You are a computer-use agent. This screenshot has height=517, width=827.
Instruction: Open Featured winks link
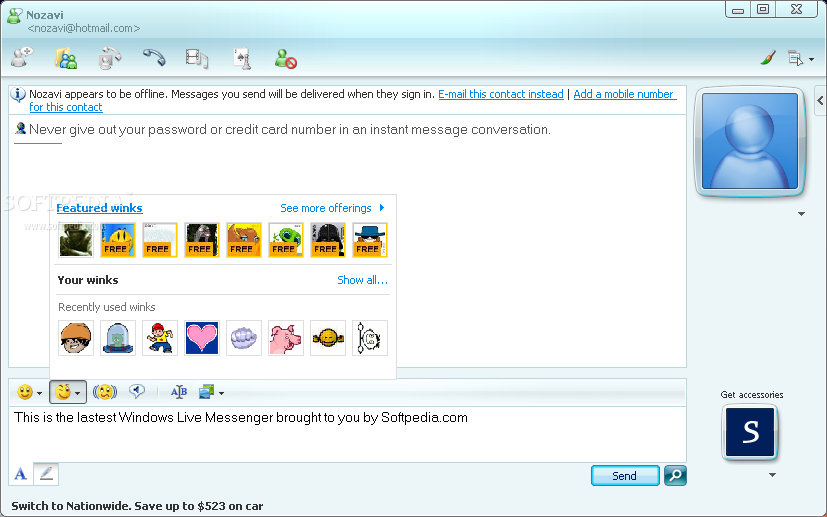point(99,208)
